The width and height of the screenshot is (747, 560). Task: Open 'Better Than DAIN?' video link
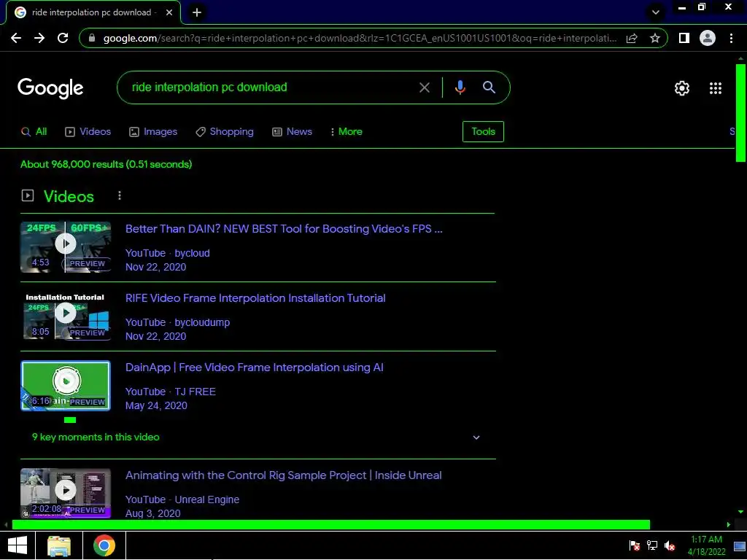click(284, 228)
